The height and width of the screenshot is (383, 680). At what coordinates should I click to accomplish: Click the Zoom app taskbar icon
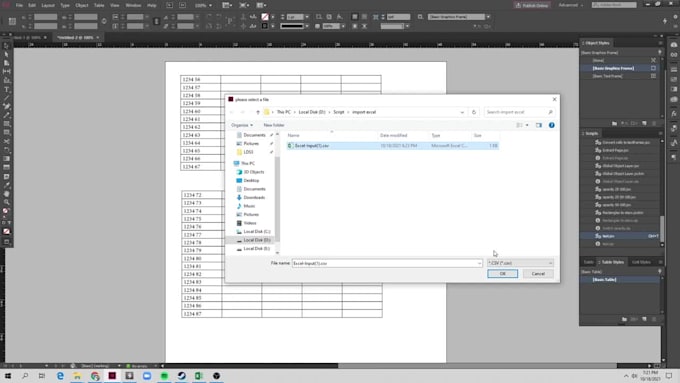point(147,376)
